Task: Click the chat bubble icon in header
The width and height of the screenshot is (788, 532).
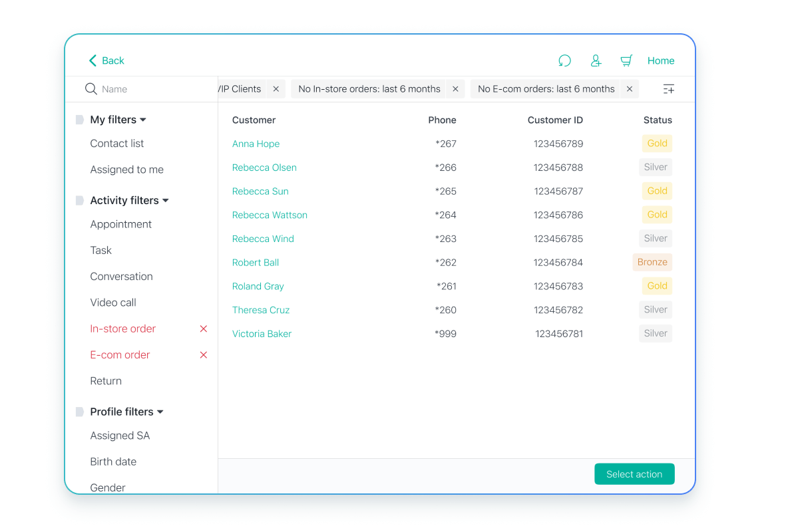Action: (564, 61)
